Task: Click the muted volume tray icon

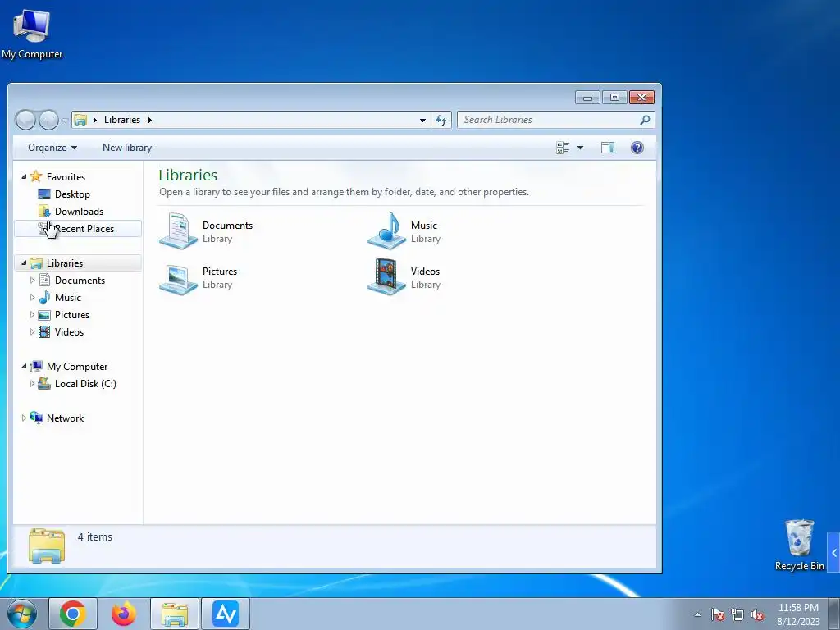Action: click(x=757, y=614)
